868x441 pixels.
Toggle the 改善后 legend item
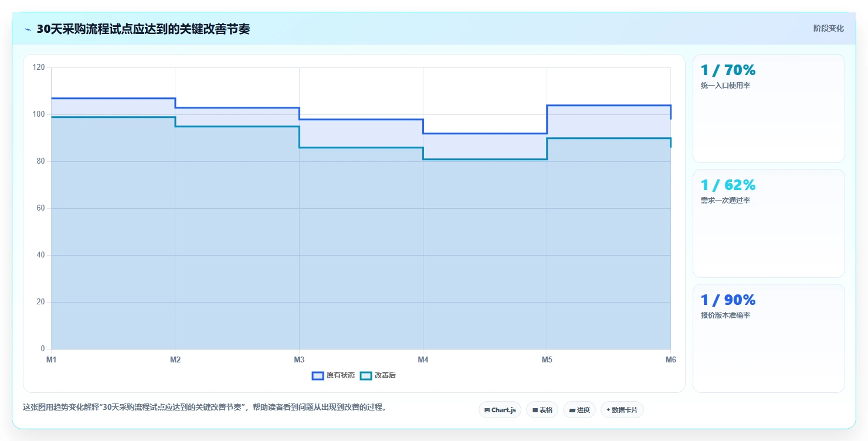point(378,375)
